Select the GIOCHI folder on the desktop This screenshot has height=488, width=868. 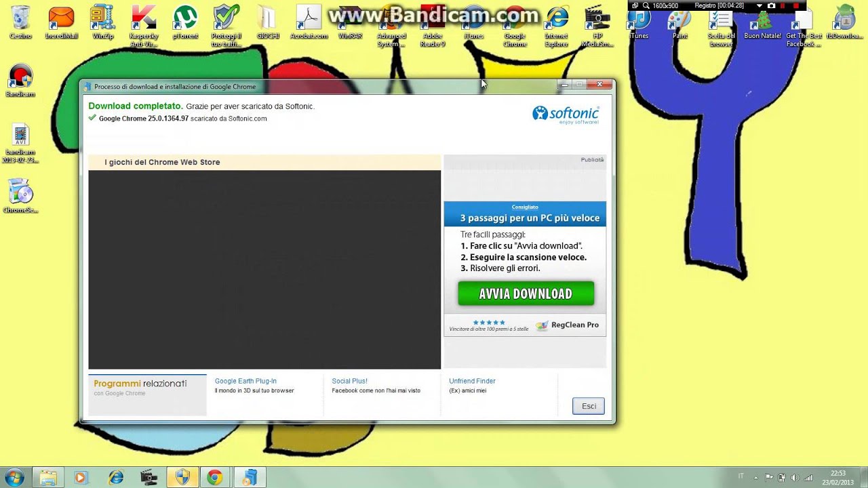coord(268,22)
